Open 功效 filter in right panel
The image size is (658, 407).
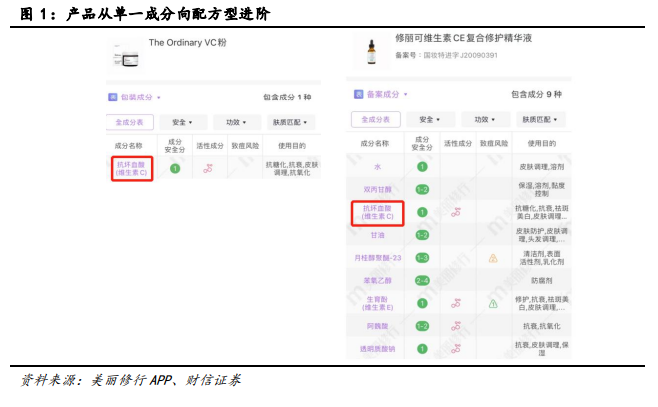pos(485,120)
